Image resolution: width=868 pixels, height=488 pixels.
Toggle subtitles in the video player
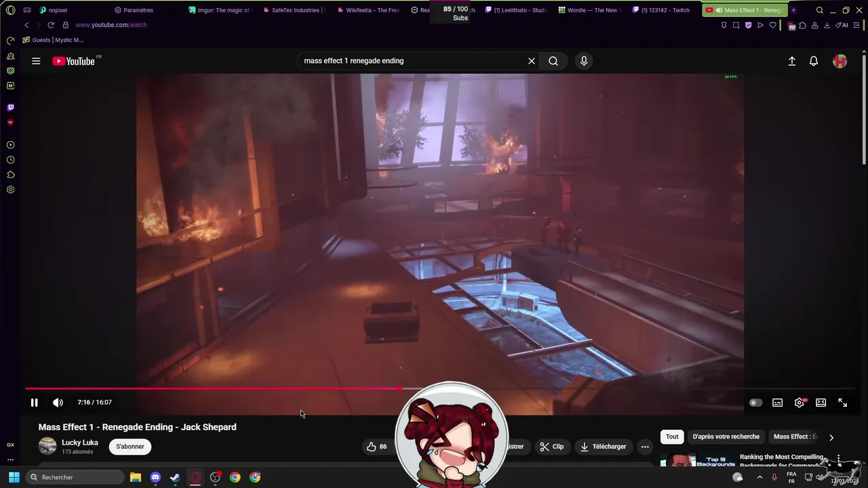coord(778,403)
